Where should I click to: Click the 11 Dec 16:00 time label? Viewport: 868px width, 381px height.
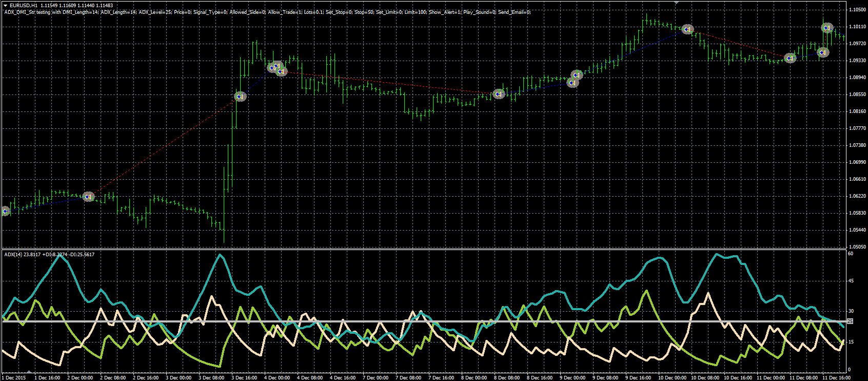point(836,378)
